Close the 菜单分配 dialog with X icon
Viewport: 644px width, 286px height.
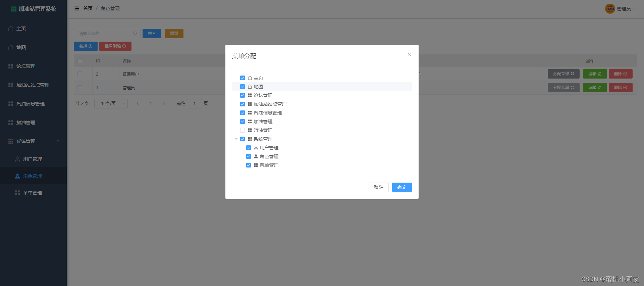(x=409, y=54)
